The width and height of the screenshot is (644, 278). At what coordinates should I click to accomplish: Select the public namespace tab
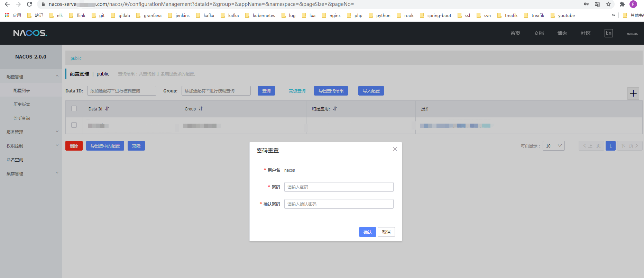76,58
